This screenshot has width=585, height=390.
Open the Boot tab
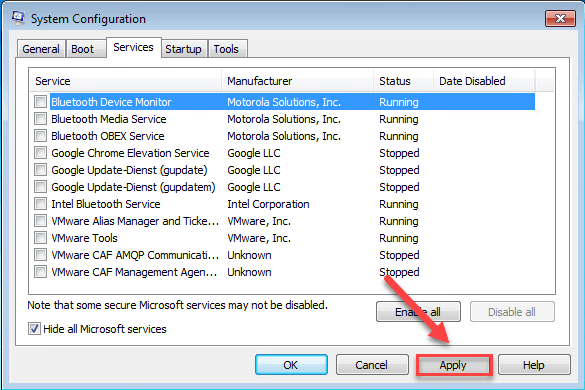pos(82,49)
